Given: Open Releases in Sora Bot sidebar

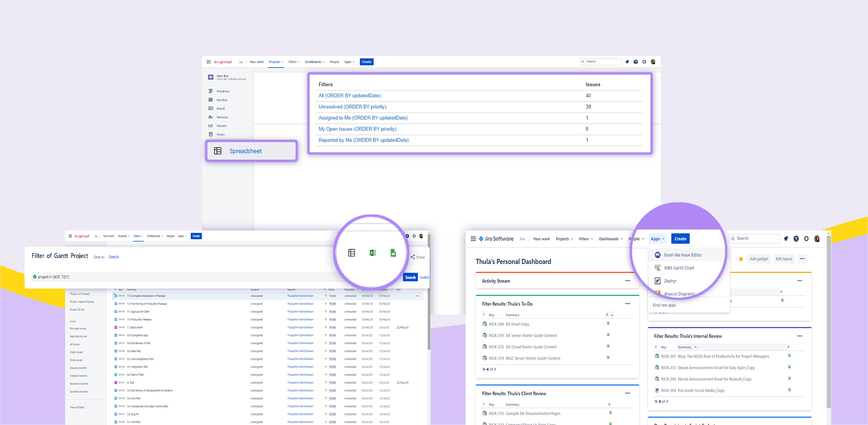Looking at the screenshot, I should pyautogui.click(x=218, y=117).
